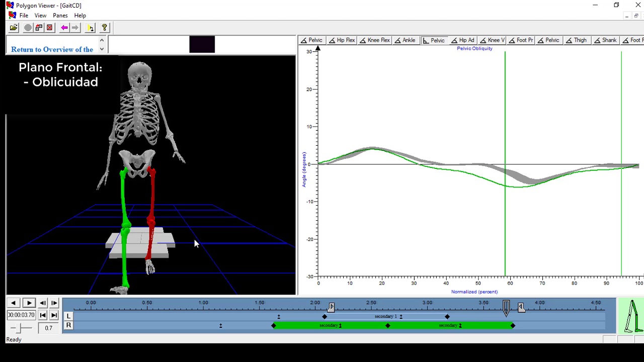Open the Panes menu
Screen dimensions: 644x362
click(x=60, y=16)
